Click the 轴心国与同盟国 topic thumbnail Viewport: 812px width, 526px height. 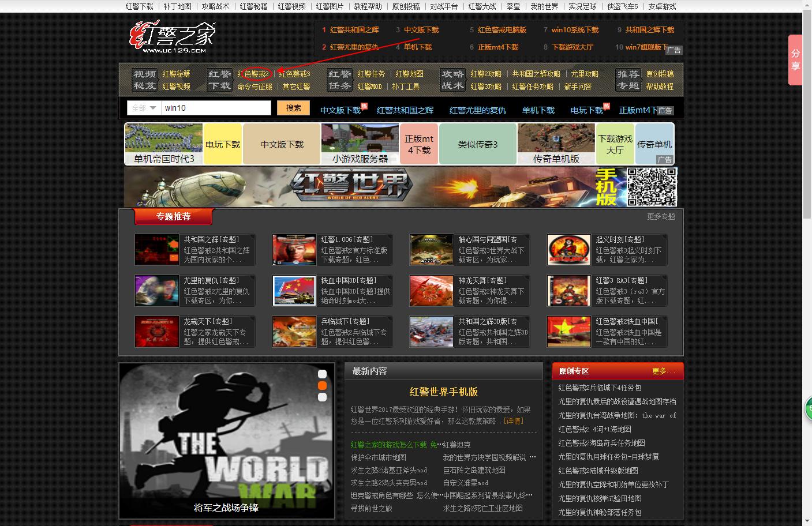coord(432,250)
